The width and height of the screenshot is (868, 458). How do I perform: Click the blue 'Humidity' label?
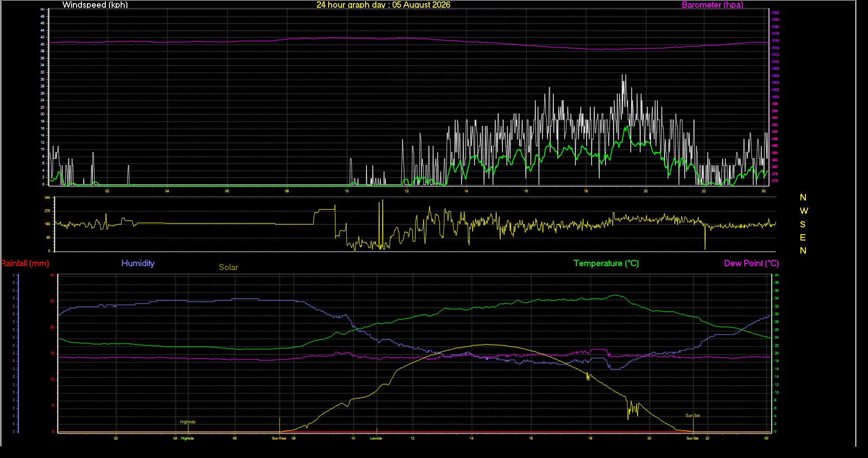tap(138, 263)
